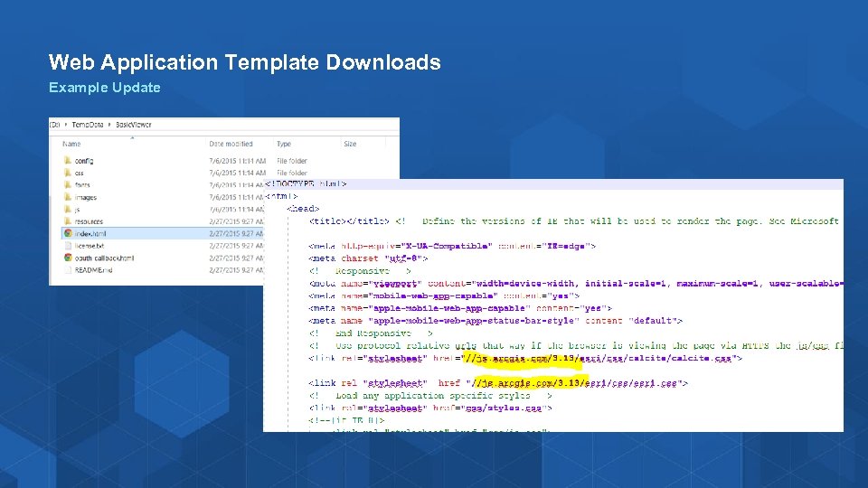The image size is (868, 488).
Task: Open the resources folder icon
Action: point(68,221)
